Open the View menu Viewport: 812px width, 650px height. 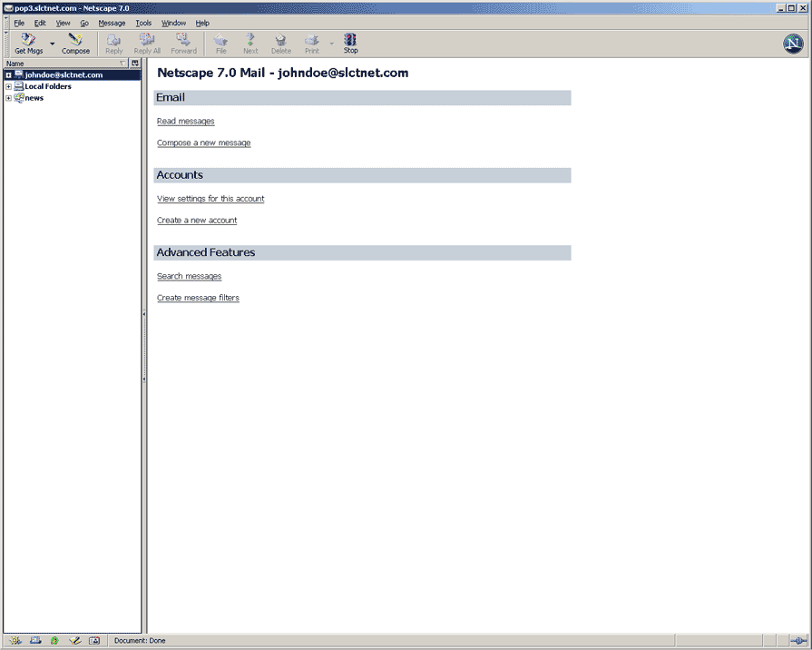tap(64, 23)
